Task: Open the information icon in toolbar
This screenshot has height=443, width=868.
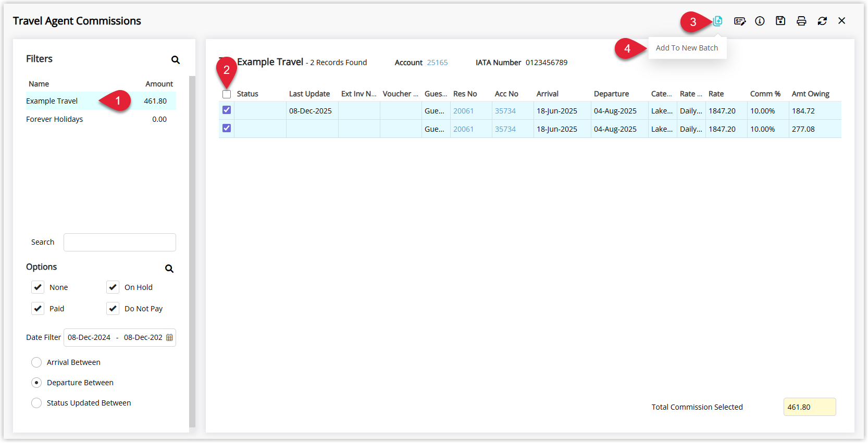Action: point(760,21)
